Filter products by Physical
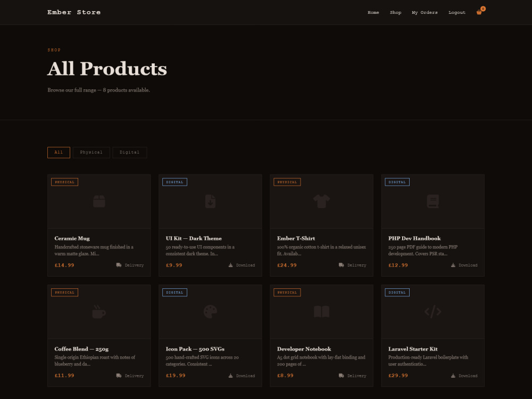 coord(92,152)
